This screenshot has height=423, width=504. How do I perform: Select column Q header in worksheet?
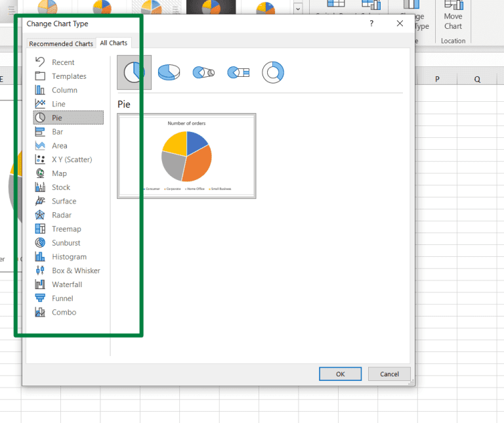pos(477,79)
